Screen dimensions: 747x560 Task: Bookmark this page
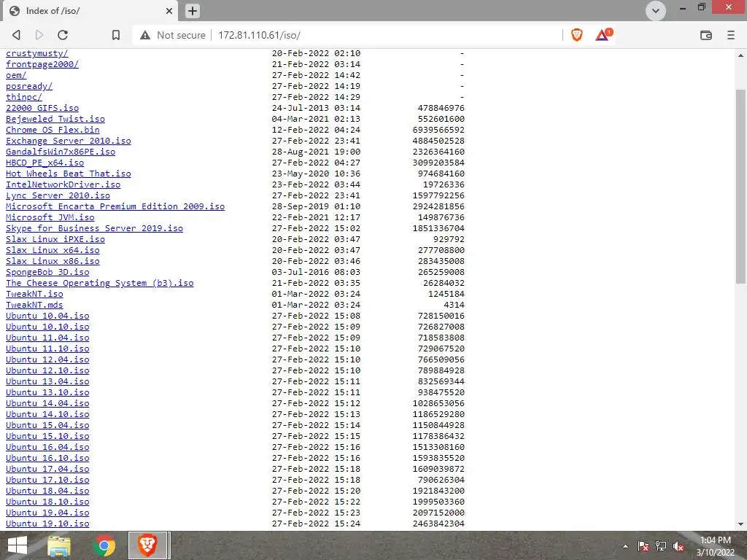click(x=116, y=35)
